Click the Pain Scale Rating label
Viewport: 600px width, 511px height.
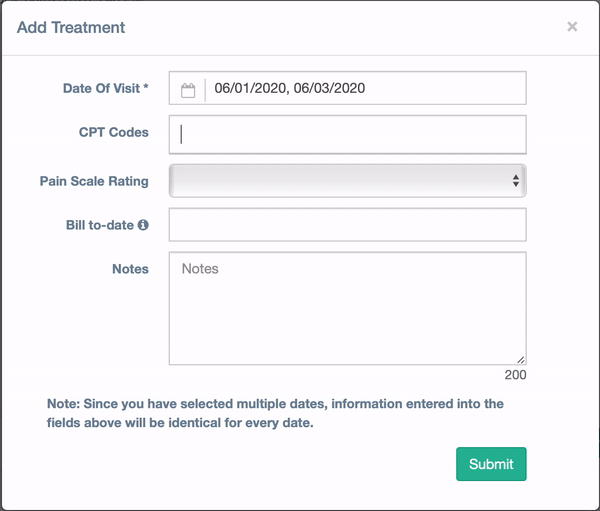[94, 181]
